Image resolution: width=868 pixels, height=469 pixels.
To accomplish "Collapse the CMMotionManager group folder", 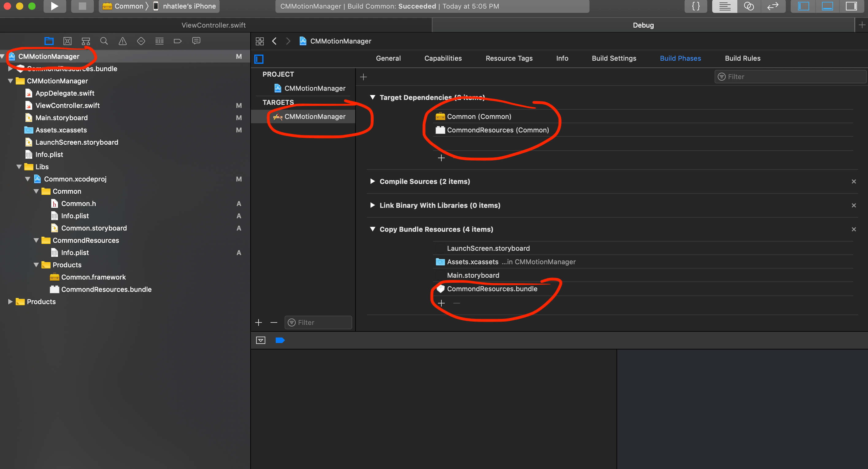I will [10, 81].
